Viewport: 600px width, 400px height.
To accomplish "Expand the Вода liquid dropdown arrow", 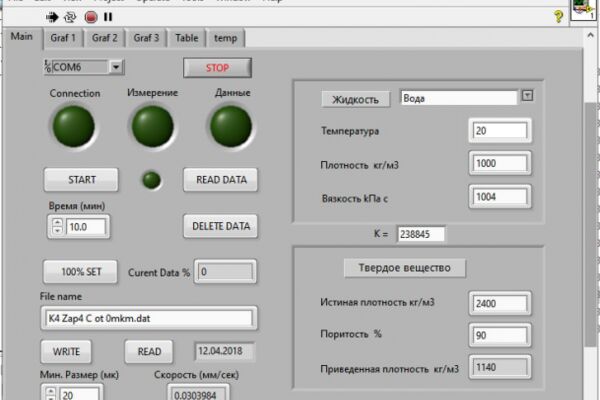I will [527, 95].
